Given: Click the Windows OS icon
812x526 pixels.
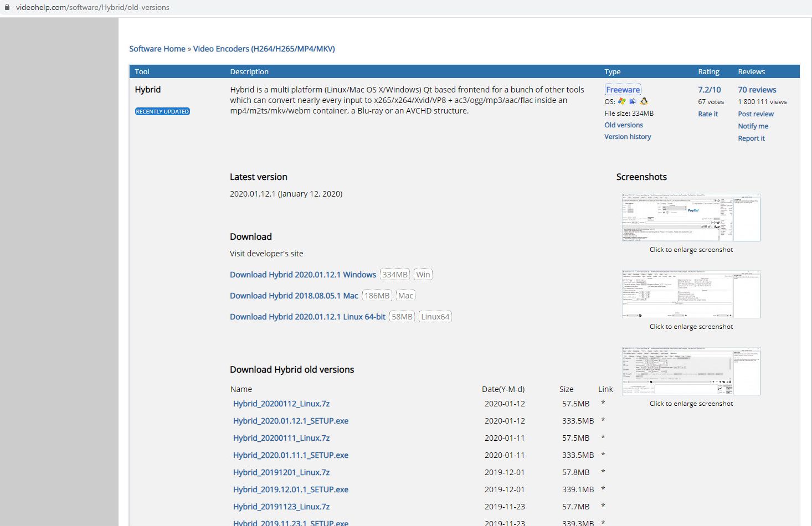Looking at the screenshot, I should pos(622,101).
